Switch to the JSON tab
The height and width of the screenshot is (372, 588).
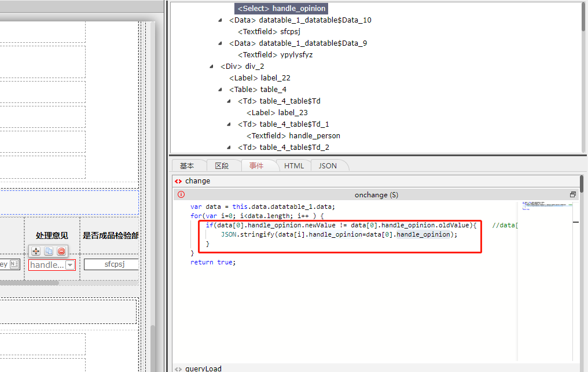click(328, 165)
